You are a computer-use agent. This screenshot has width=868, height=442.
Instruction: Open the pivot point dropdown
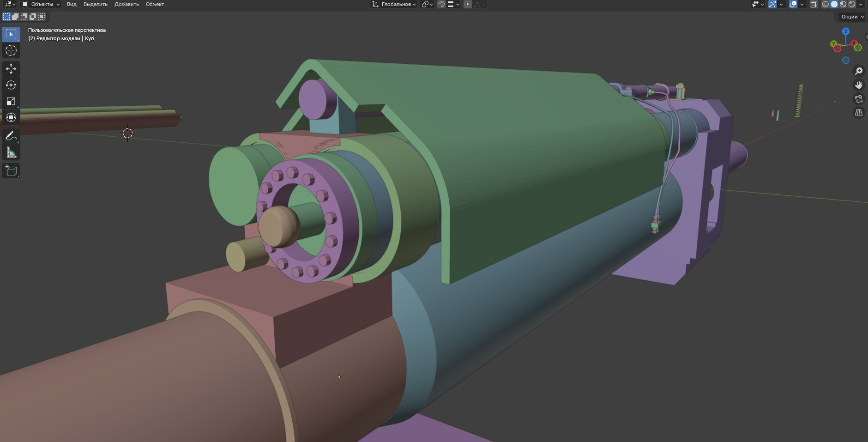(x=427, y=4)
